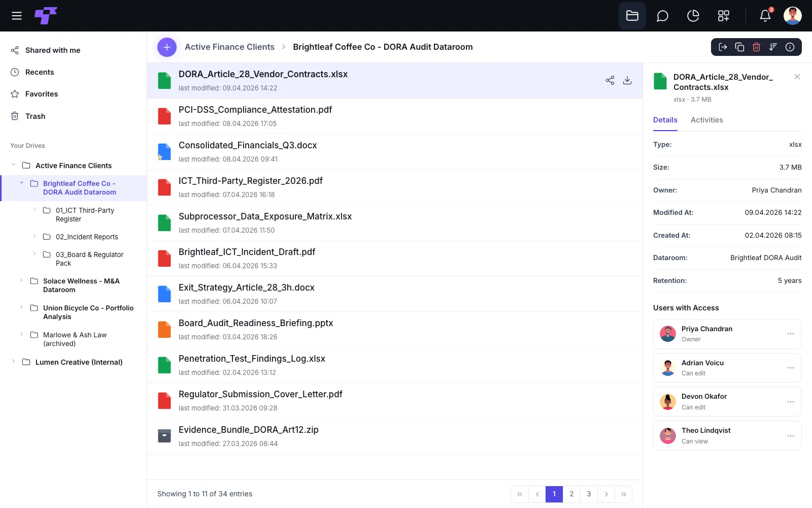Open the analytics pie chart icon
This screenshot has height=508, width=812.
pyautogui.click(x=693, y=16)
